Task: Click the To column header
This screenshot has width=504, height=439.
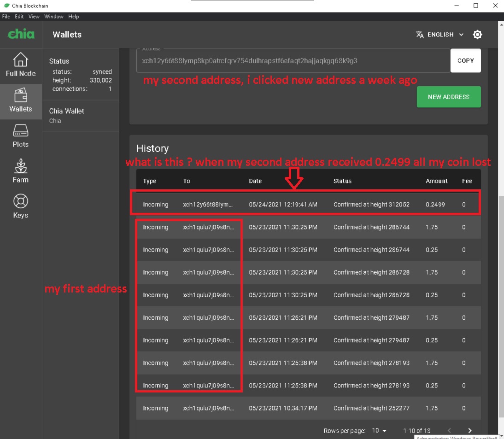Action: [187, 181]
